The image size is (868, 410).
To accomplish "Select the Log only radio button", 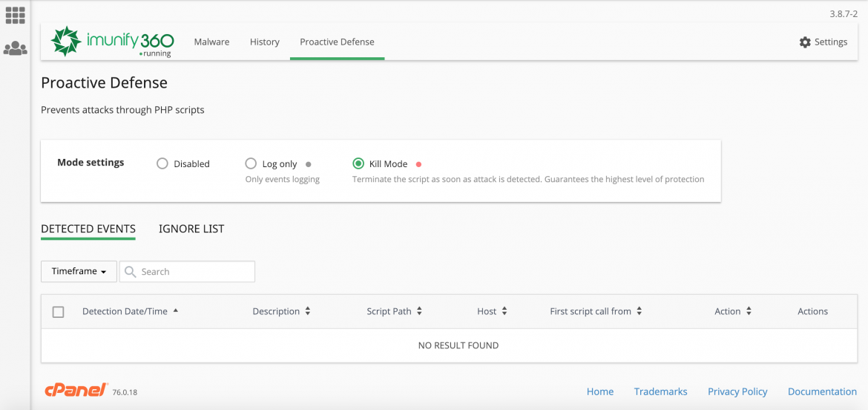I will [251, 163].
